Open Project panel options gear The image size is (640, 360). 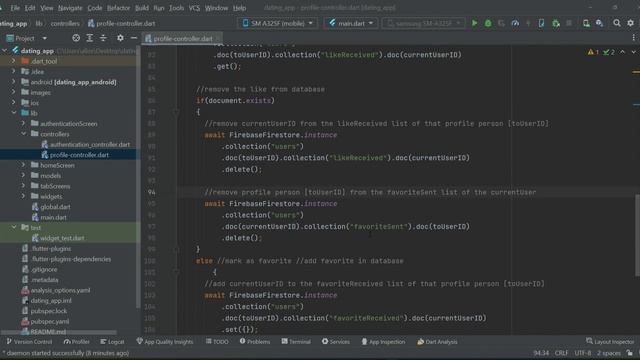click(120, 38)
